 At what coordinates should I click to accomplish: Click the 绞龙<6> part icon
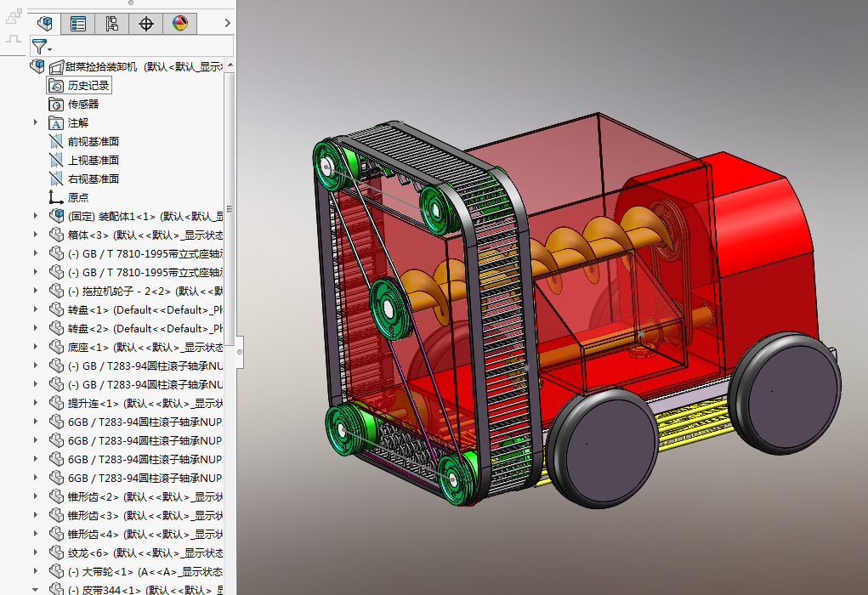pos(56,553)
